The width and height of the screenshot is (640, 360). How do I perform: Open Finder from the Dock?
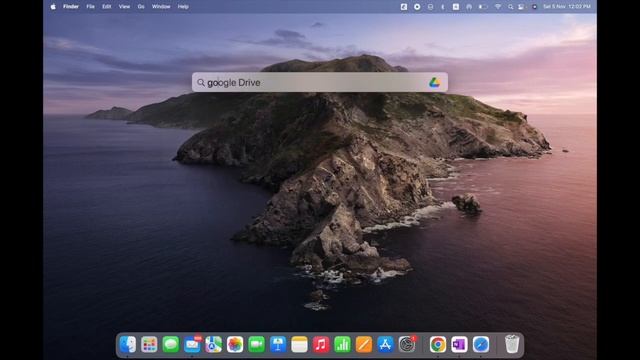click(128, 344)
